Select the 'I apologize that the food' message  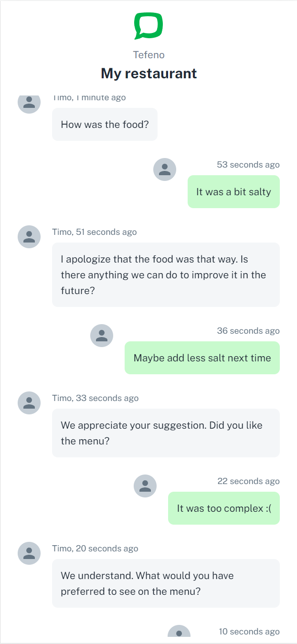pos(166,274)
